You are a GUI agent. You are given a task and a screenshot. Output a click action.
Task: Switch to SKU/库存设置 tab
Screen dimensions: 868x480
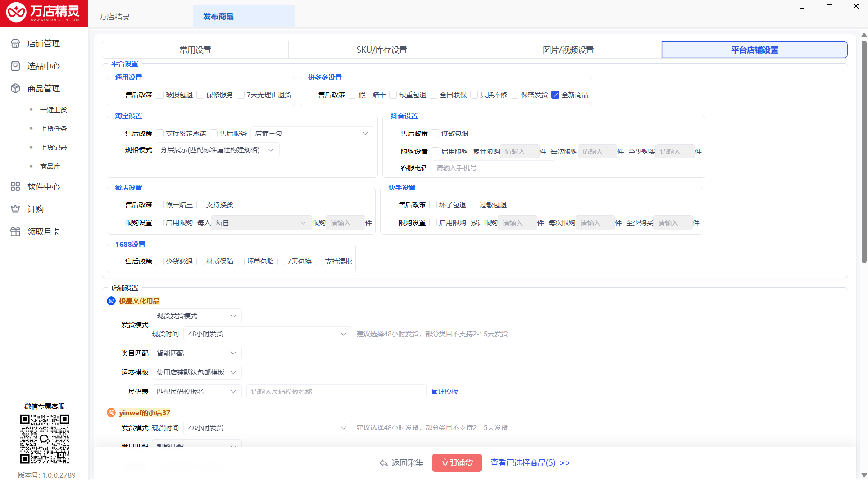coord(382,50)
